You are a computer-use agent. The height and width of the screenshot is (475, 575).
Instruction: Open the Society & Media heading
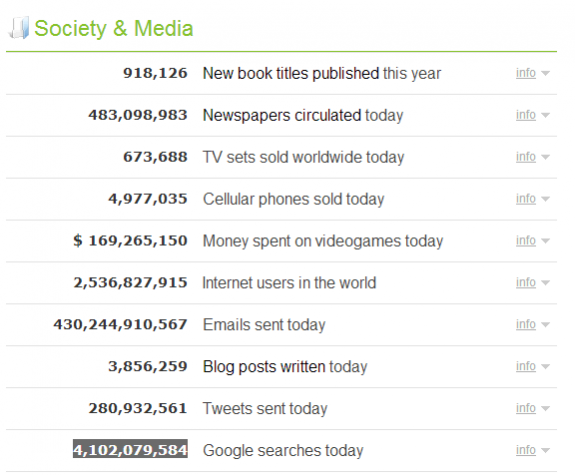tap(114, 29)
